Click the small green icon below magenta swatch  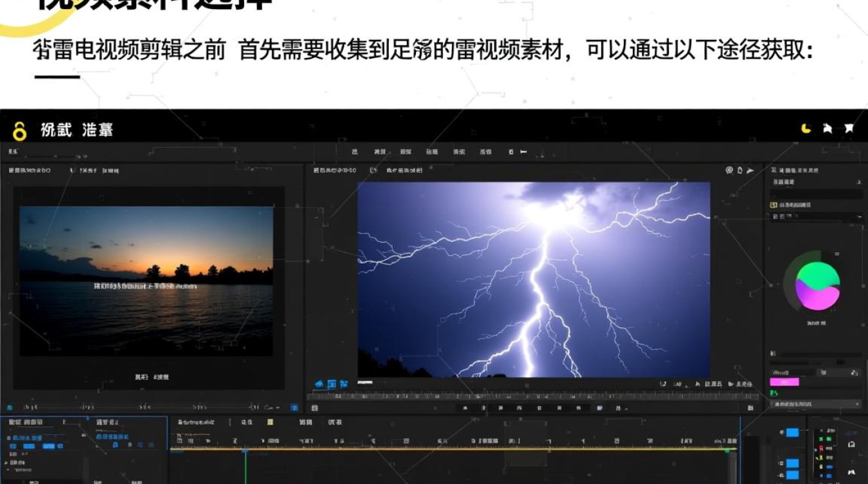pos(774,393)
